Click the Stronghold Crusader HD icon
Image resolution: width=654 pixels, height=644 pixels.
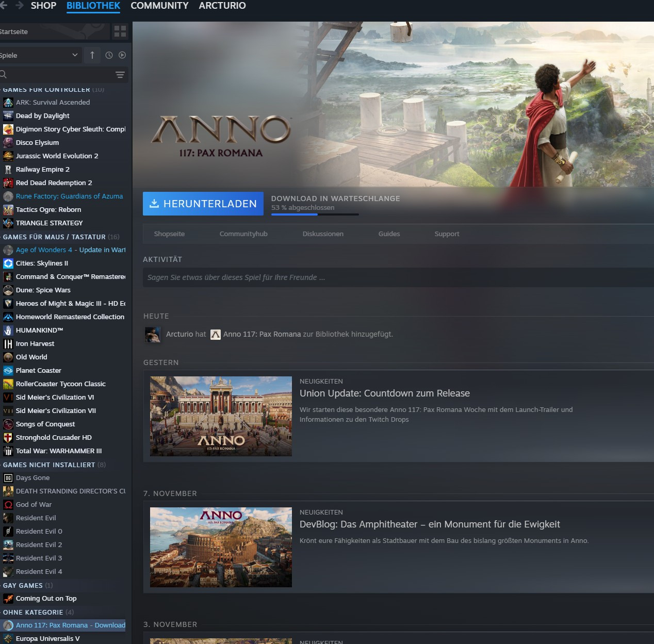[8, 438]
